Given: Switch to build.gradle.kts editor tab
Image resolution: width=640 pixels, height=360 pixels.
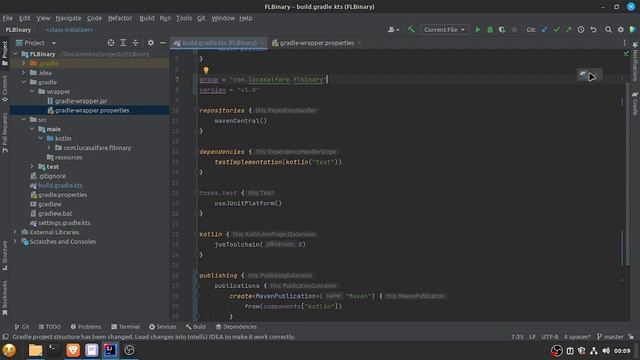Looking at the screenshot, I should coord(219,43).
